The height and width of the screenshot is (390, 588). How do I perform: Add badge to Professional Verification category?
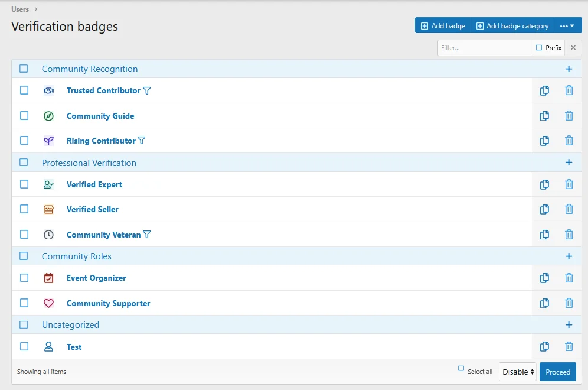pyautogui.click(x=569, y=162)
